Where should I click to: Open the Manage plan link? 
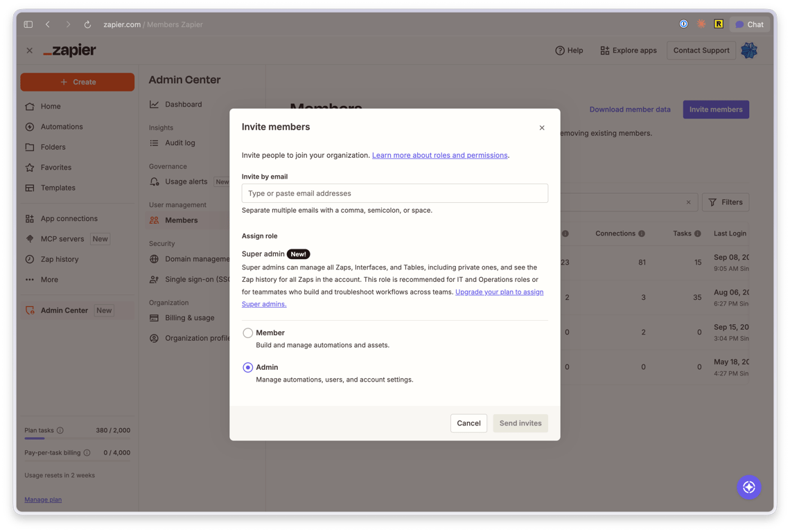43,499
